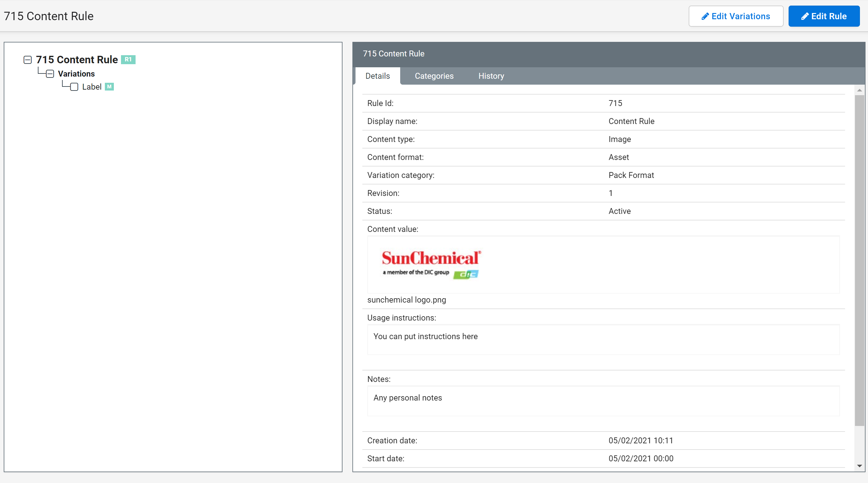Open the History tab
This screenshot has height=483, width=868.
pyautogui.click(x=491, y=76)
